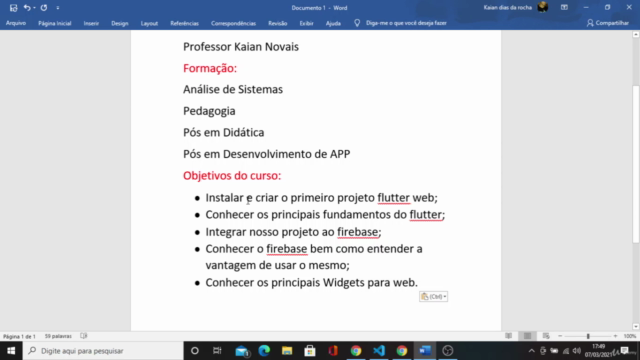Click the text 'Professor Kaian Novais'
640x360 pixels.
click(x=241, y=47)
